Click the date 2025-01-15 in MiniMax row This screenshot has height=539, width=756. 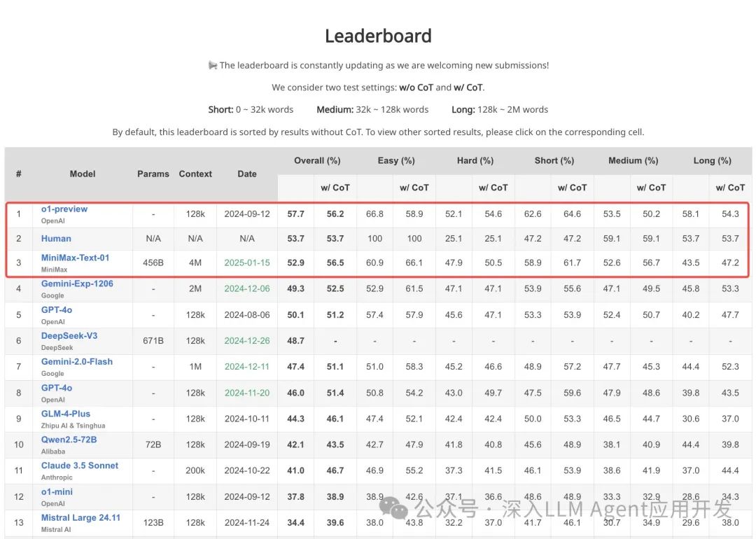click(x=247, y=262)
